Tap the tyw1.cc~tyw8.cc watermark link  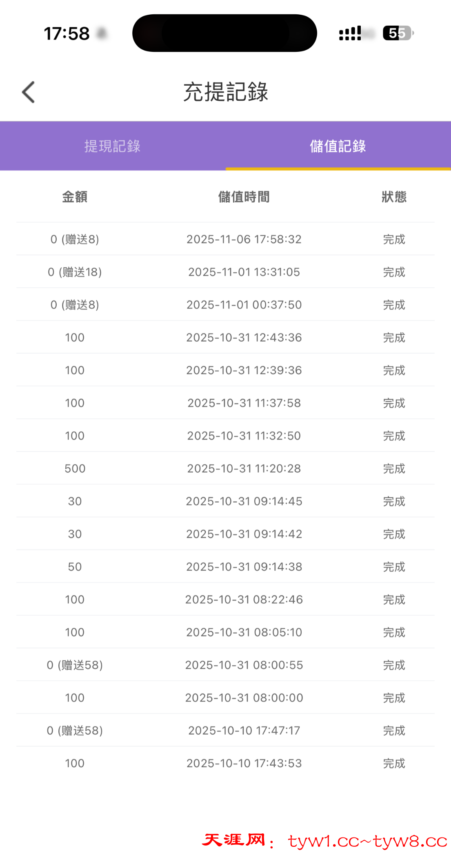[x=367, y=841]
